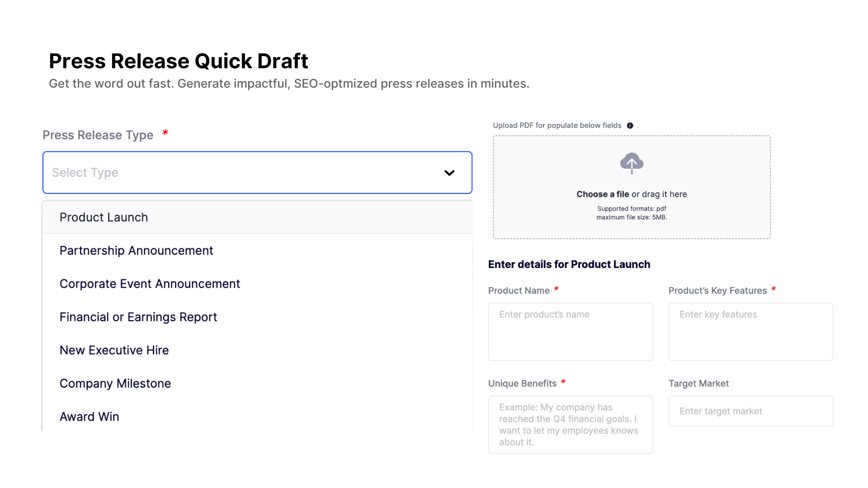Click the Choose a file link
This screenshot has width=868, height=488.
pyautogui.click(x=603, y=194)
